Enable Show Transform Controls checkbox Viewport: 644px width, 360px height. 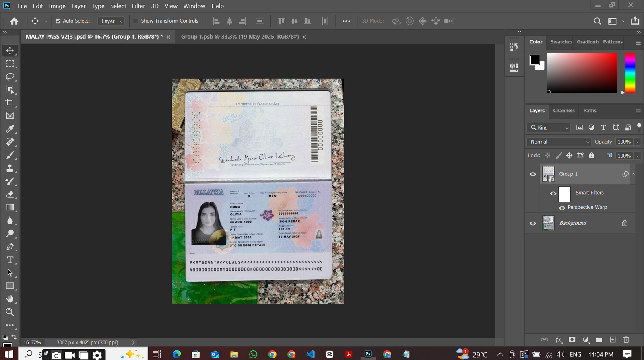point(136,21)
